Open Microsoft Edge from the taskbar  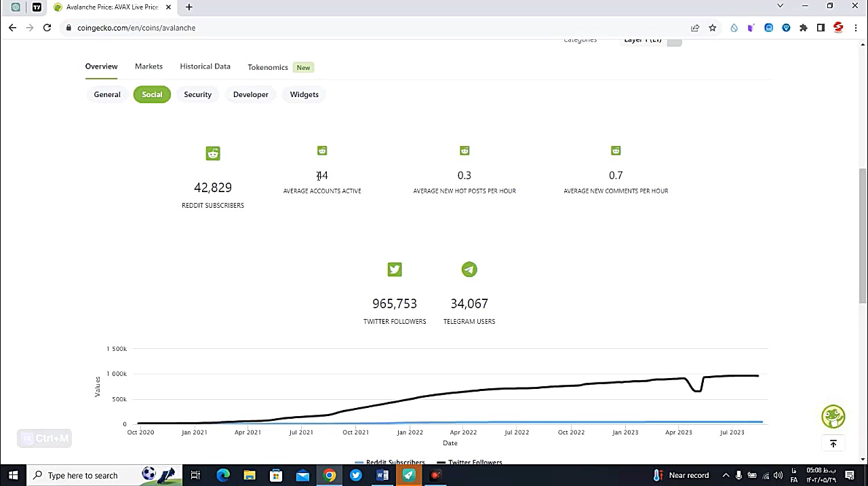click(223, 475)
